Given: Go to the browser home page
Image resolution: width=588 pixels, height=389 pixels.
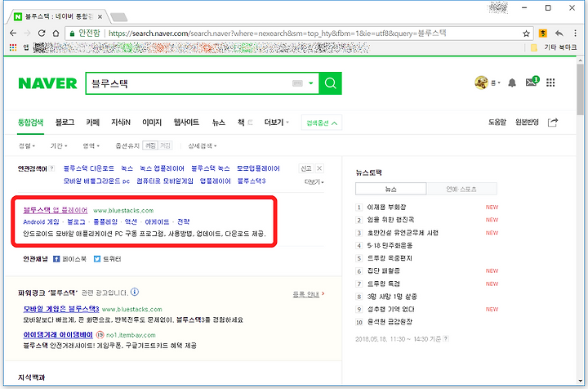Looking at the screenshot, I should [x=56, y=34].
